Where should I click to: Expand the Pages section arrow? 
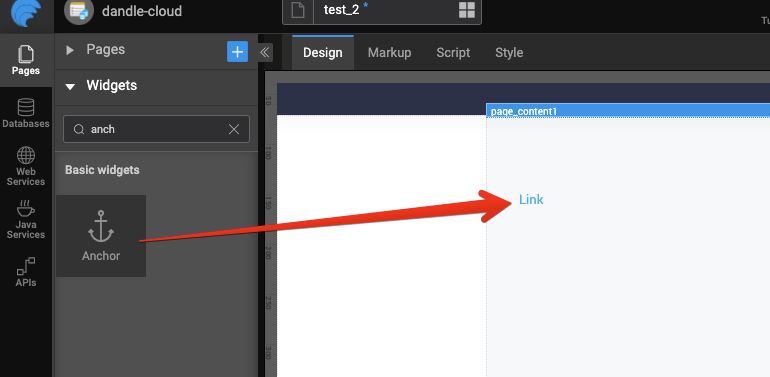(x=70, y=50)
